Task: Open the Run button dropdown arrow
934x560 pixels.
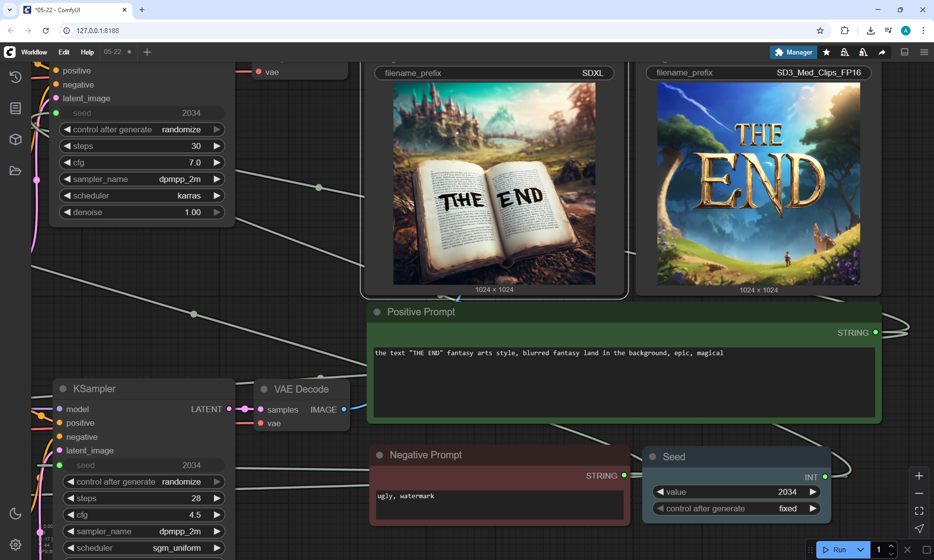Action: (861, 550)
